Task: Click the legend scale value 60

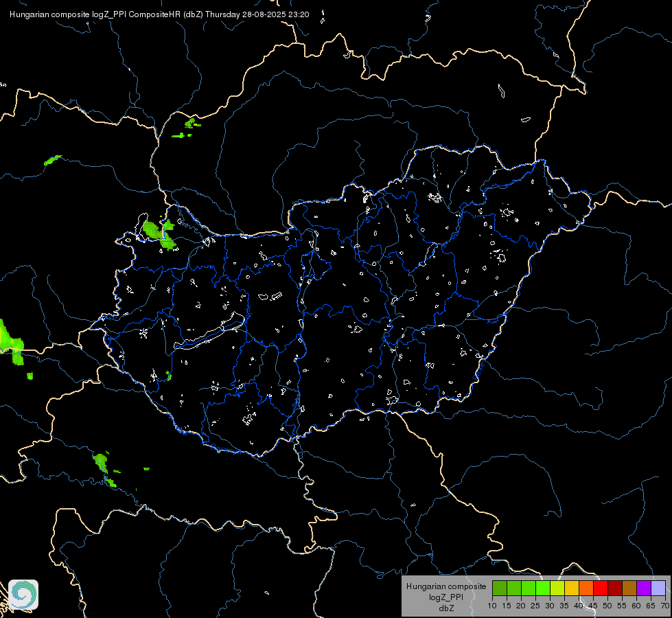Action: 636,606
